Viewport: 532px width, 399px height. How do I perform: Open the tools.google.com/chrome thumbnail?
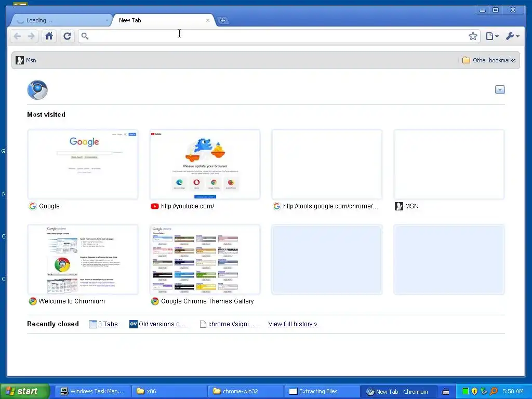327,164
